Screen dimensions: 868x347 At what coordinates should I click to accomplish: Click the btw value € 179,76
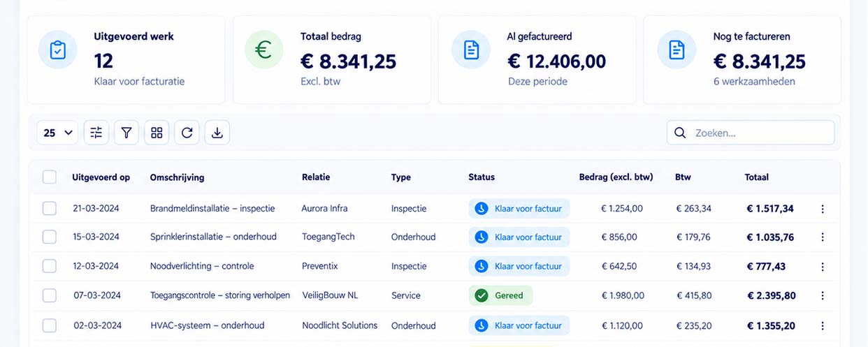point(693,237)
